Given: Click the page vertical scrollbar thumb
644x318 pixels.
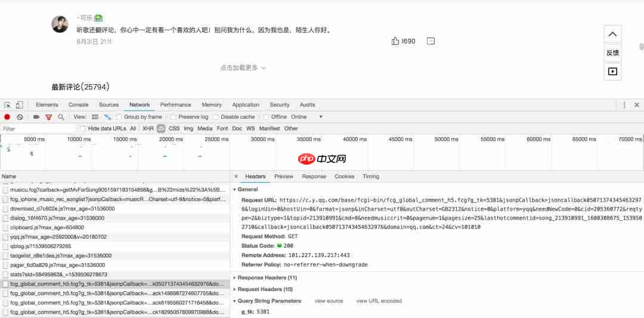Looking at the screenshot, I should click(642, 47).
